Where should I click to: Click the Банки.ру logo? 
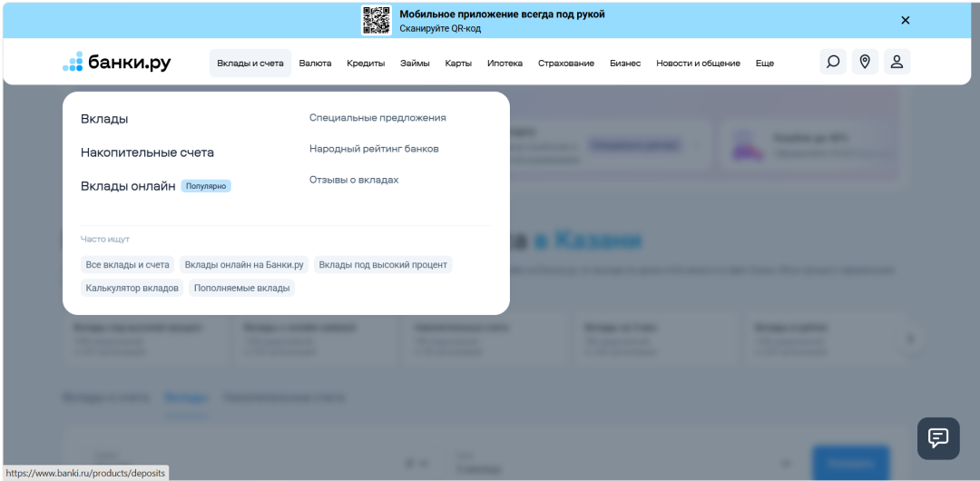[x=117, y=63]
